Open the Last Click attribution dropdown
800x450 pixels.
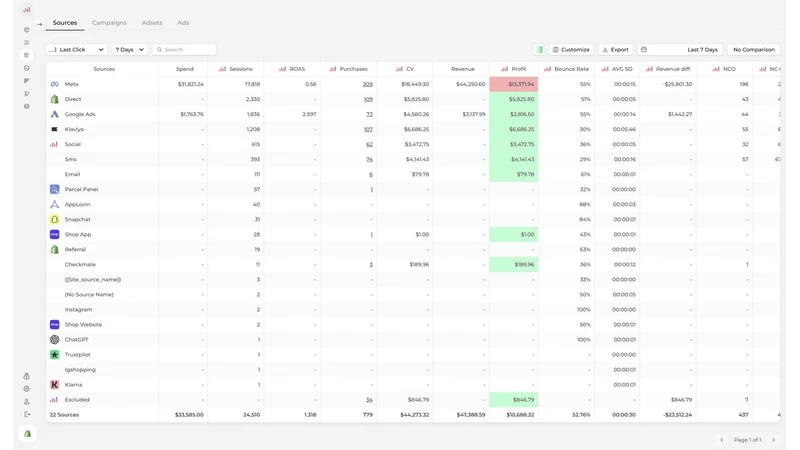pos(77,49)
